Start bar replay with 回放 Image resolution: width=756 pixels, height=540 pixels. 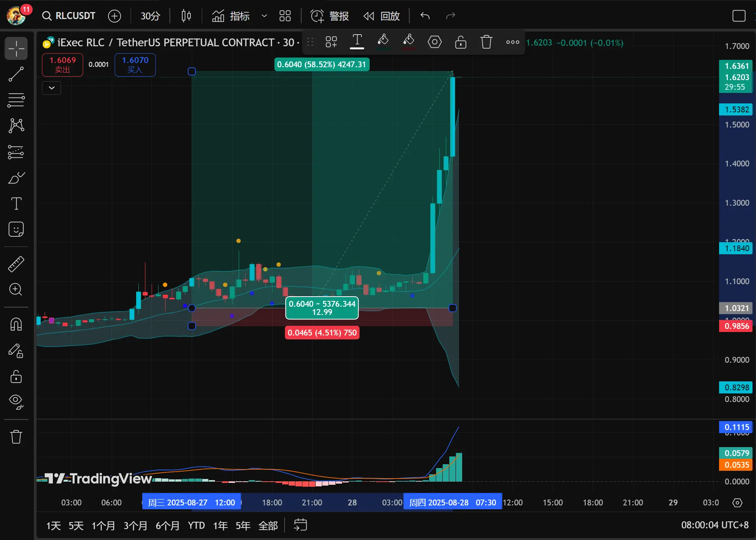tap(382, 16)
